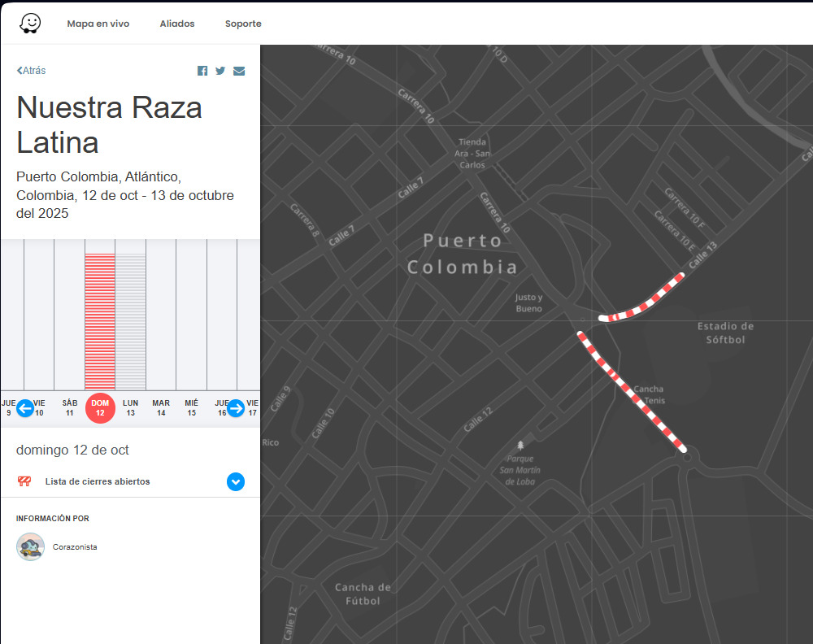The width and height of the screenshot is (813, 644).
Task: Open the Aliados menu item
Action: coord(177,24)
